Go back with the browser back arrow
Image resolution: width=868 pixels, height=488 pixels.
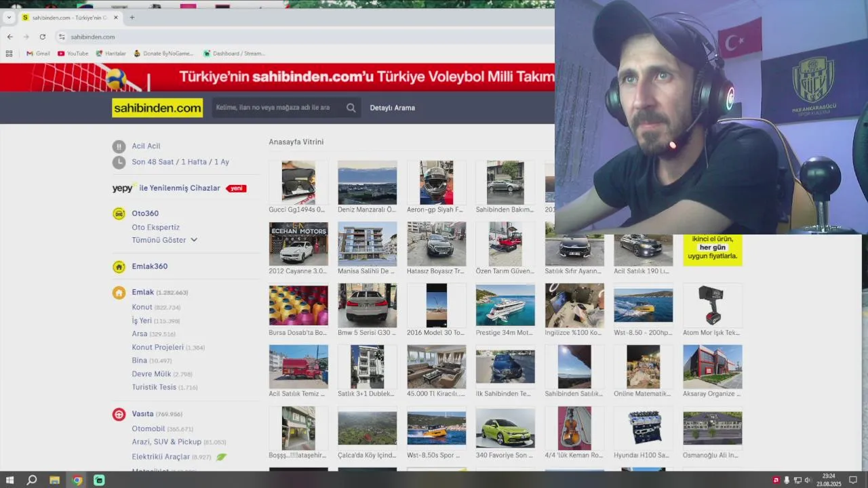click(9, 37)
